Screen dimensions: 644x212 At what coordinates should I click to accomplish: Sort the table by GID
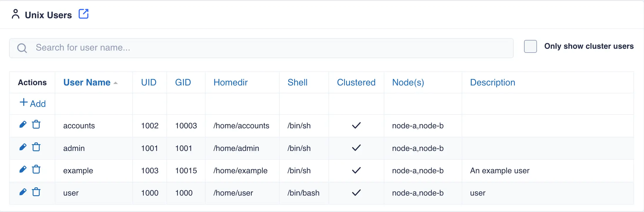tap(183, 83)
